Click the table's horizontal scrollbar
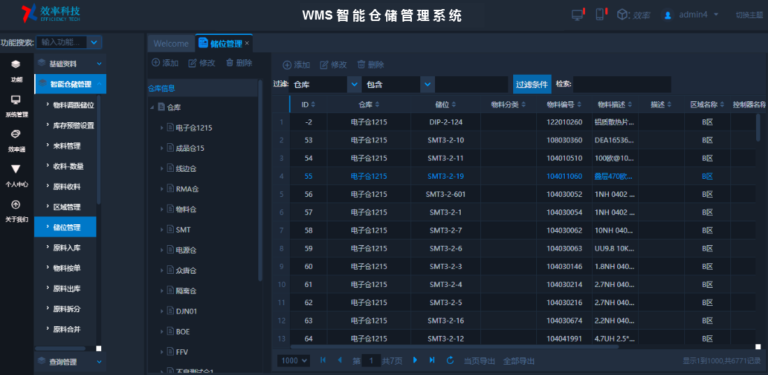 454,347
